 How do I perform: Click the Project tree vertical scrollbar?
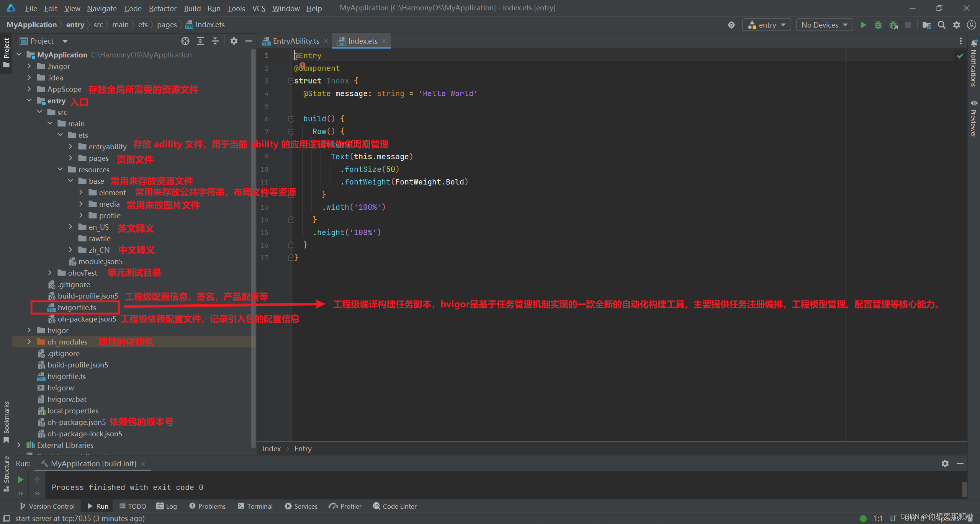(253, 249)
